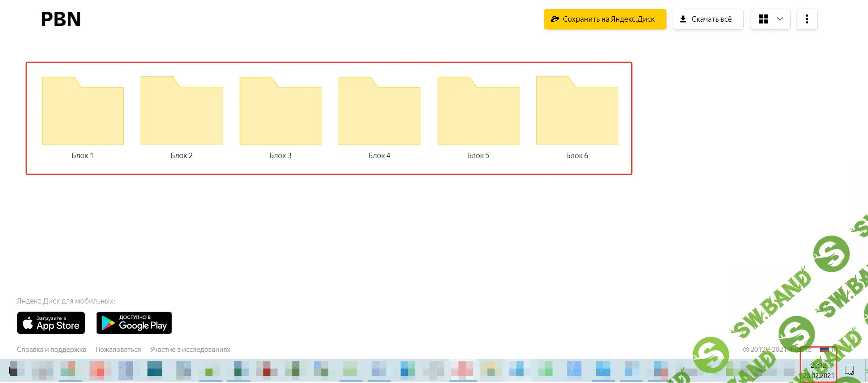Expand the view mode dropdown chevron
The width and height of the screenshot is (868, 383).
tap(780, 19)
